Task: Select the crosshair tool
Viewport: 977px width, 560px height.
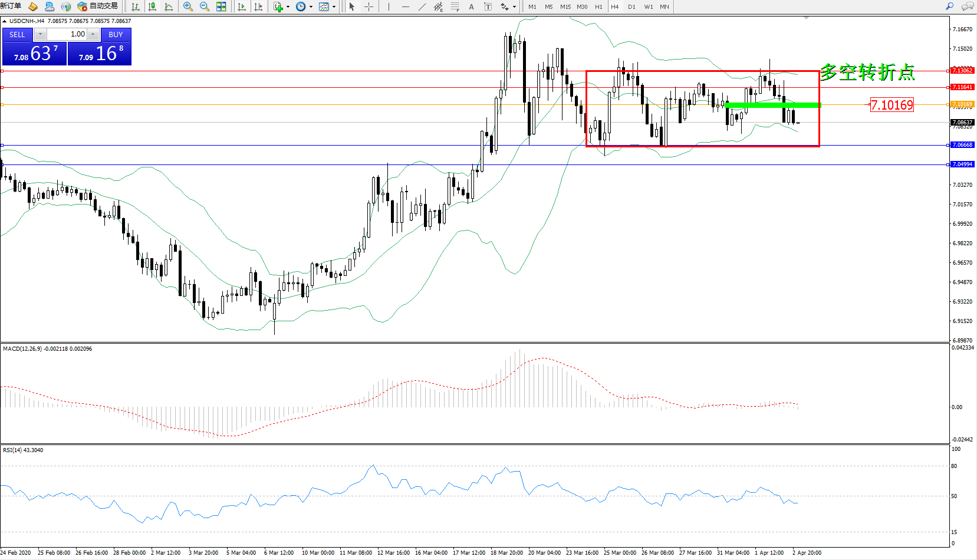Action: pos(369,6)
